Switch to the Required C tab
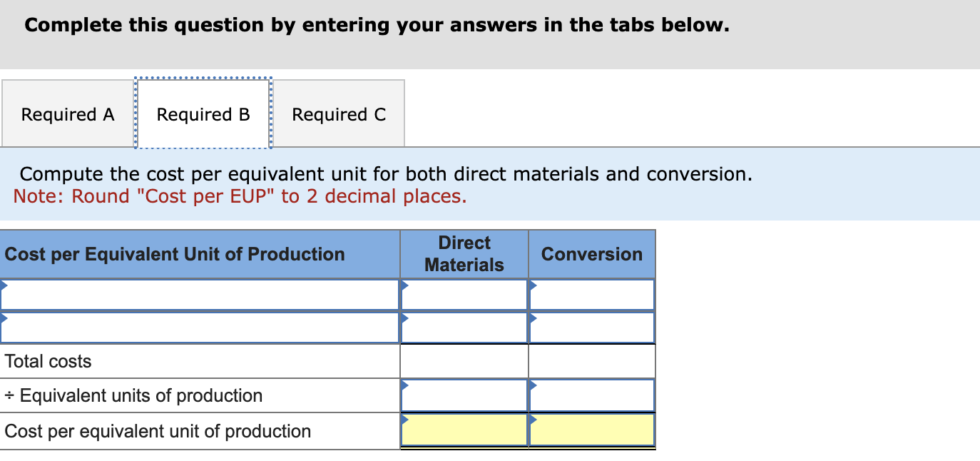Image resolution: width=980 pixels, height=461 pixels. coord(339,114)
